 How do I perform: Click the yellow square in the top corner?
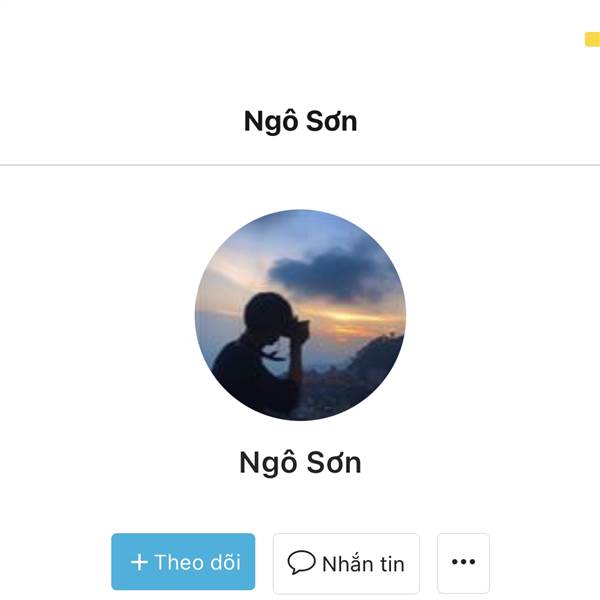[592, 39]
